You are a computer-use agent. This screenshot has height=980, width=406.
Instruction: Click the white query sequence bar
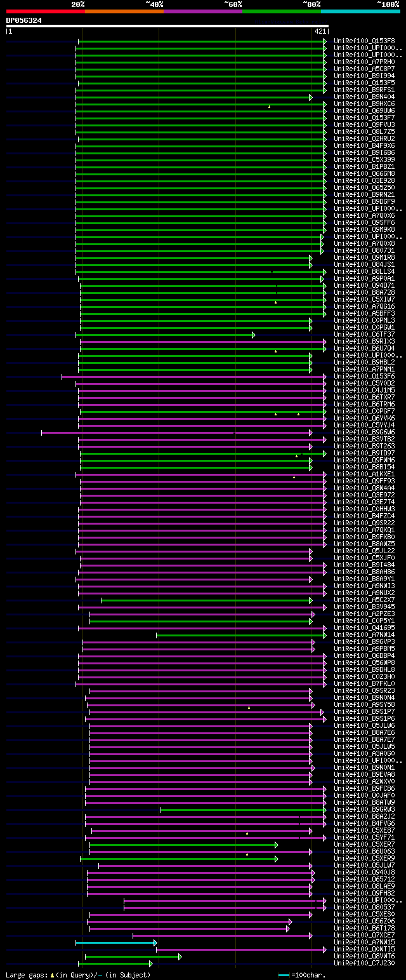pyautogui.click(x=167, y=26)
